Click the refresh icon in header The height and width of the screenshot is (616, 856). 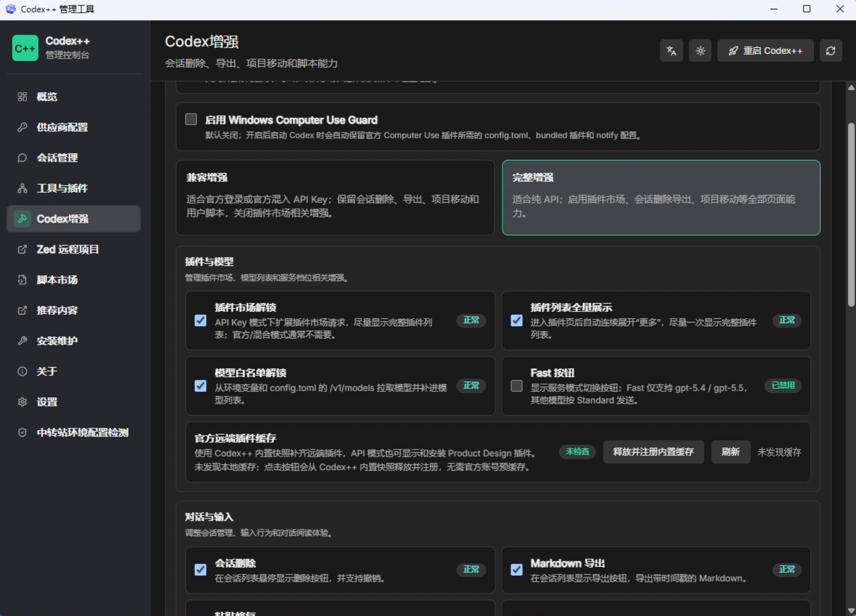coord(831,50)
